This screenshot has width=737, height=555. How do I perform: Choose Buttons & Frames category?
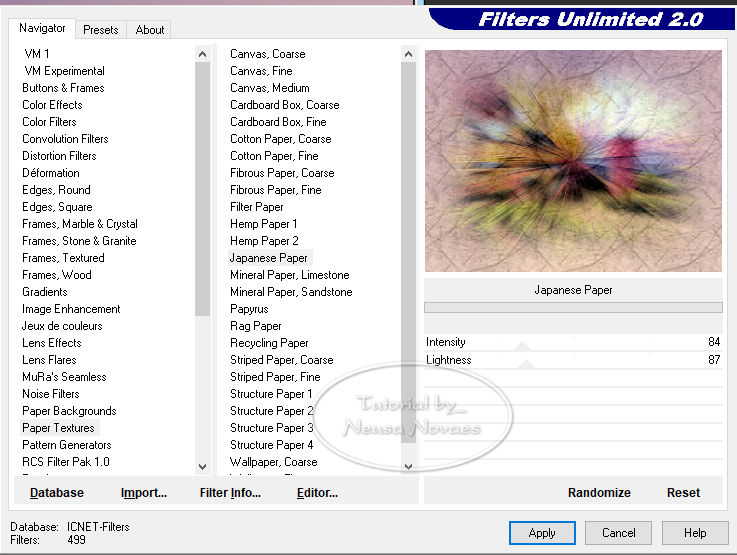[x=63, y=88]
